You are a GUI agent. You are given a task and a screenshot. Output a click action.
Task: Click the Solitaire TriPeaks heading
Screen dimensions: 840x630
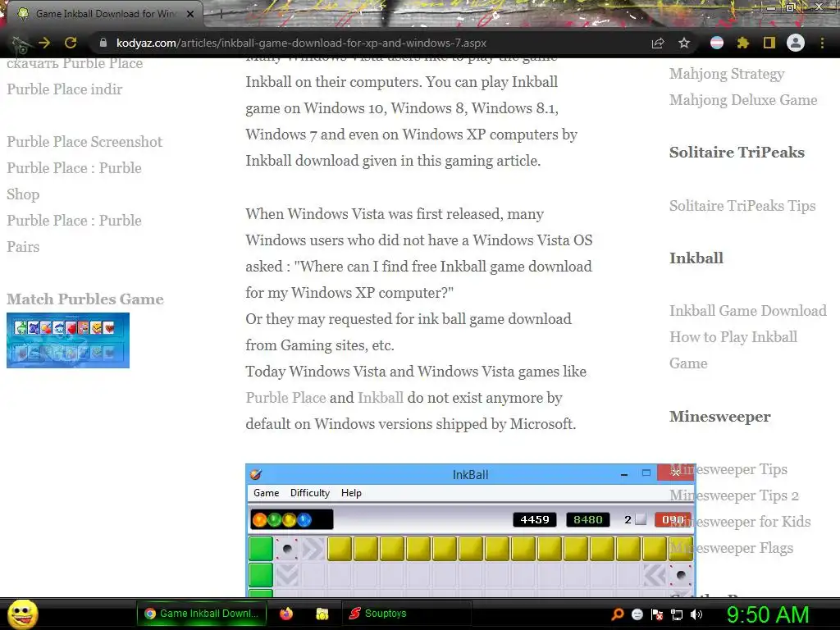pyautogui.click(x=737, y=152)
